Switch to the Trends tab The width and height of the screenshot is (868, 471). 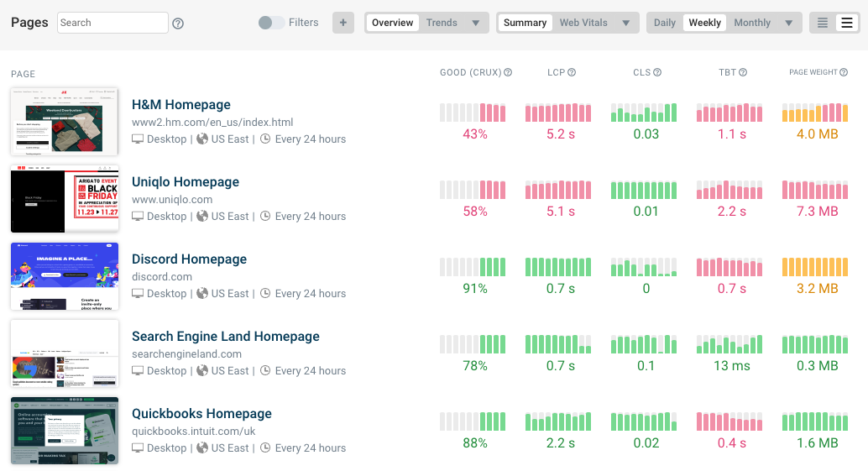442,23
